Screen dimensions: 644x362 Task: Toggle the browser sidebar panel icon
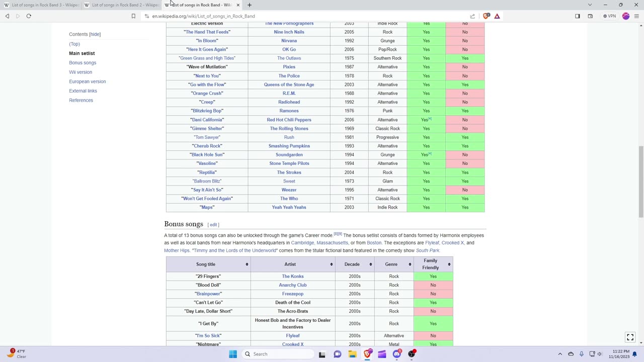[x=578, y=16]
